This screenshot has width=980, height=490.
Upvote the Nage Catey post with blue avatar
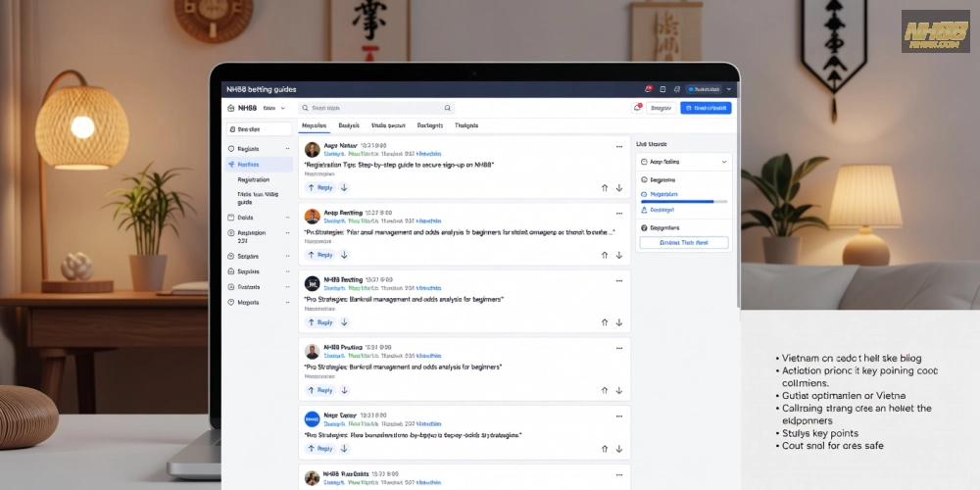click(x=605, y=449)
